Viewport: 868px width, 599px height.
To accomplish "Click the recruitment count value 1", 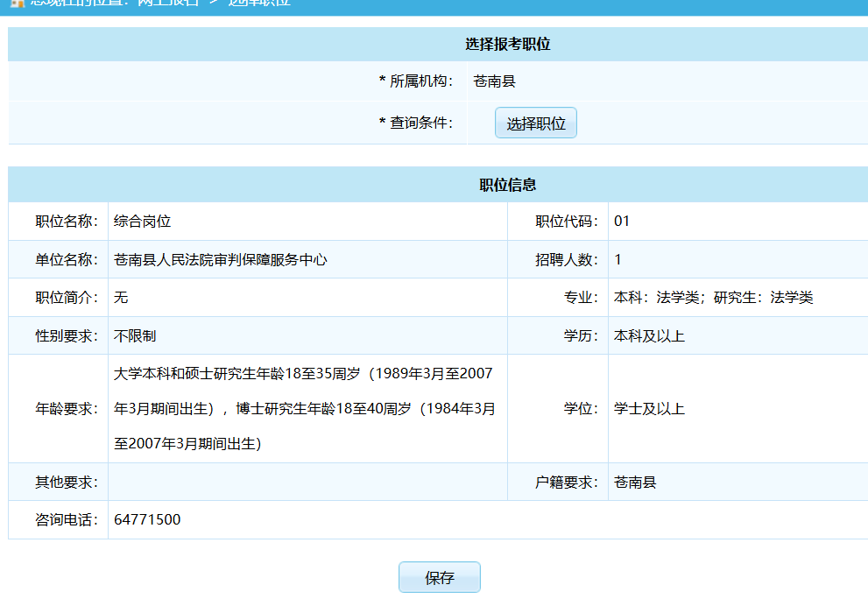I will (618, 260).
